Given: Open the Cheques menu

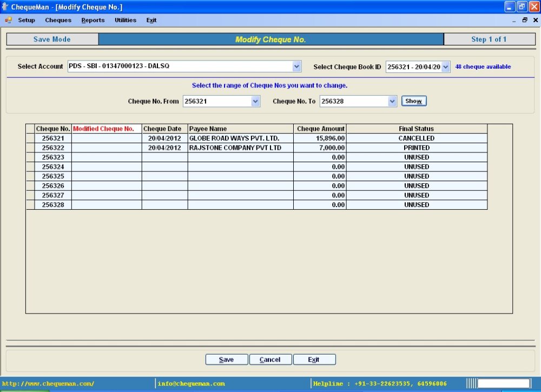Looking at the screenshot, I should point(58,20).
